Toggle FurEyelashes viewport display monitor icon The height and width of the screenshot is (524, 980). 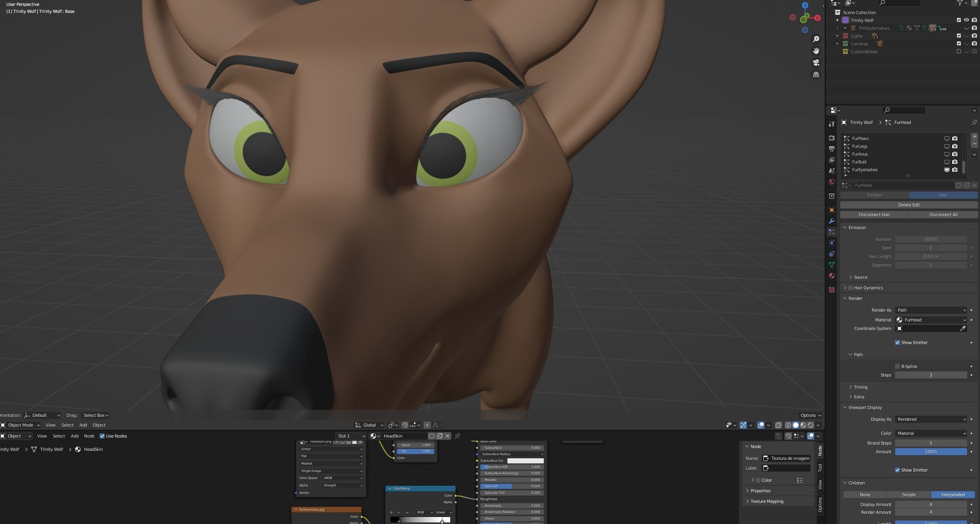coord(947,170)
